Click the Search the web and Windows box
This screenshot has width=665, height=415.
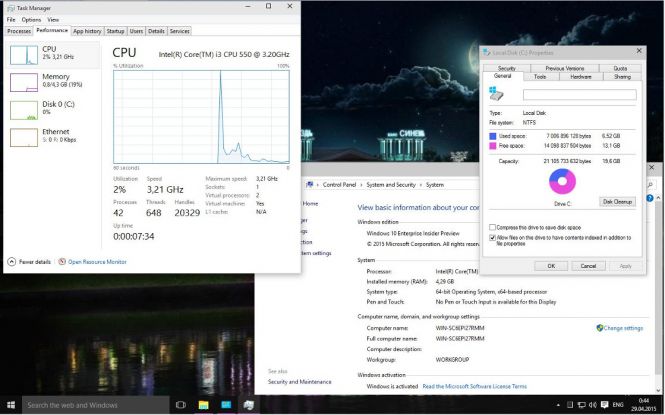point(96,405)
